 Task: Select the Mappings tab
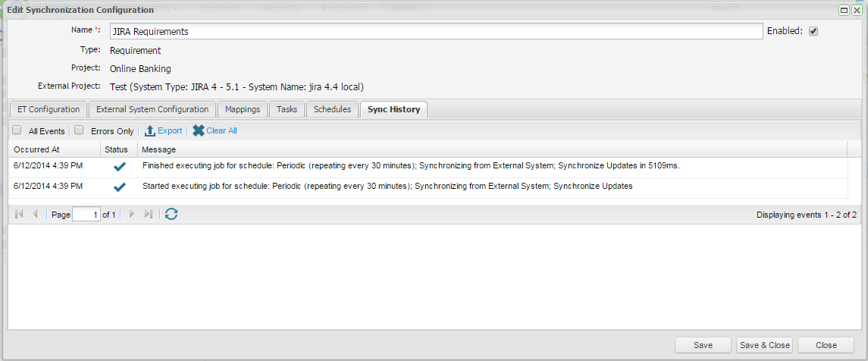tap(243, 109)
